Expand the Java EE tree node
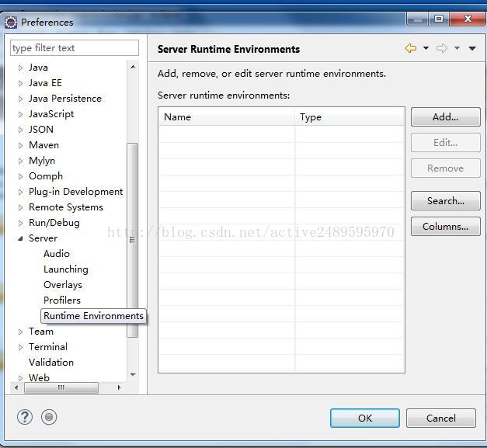This screenshot has width=487, height=448. pos(20,83)
